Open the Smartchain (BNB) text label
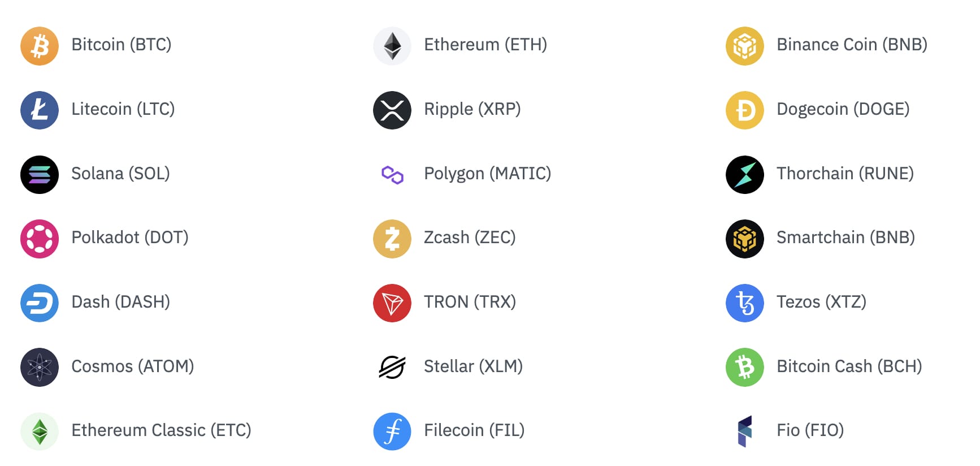This screenshot has height=466, width=980. (845, 238)
